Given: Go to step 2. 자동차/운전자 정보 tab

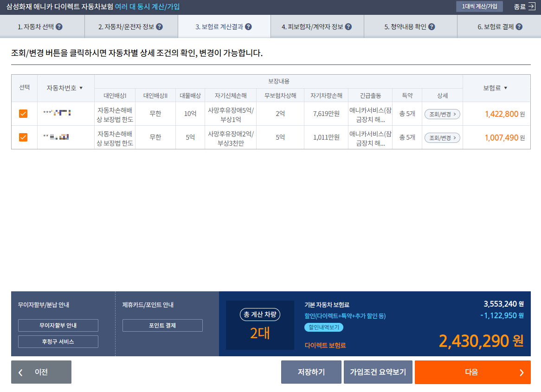Looking at the screenshot, I should tap(131, 26).
